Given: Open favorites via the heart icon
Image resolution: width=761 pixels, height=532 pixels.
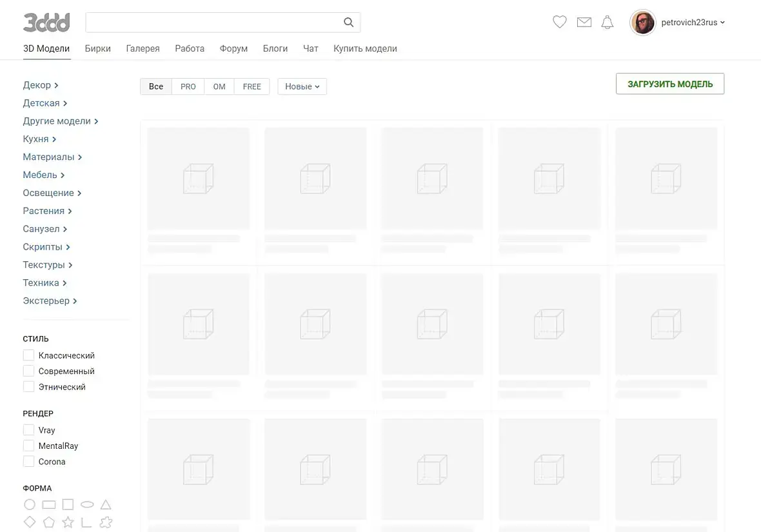Looking at the screenshot, I should pos(560,22).
